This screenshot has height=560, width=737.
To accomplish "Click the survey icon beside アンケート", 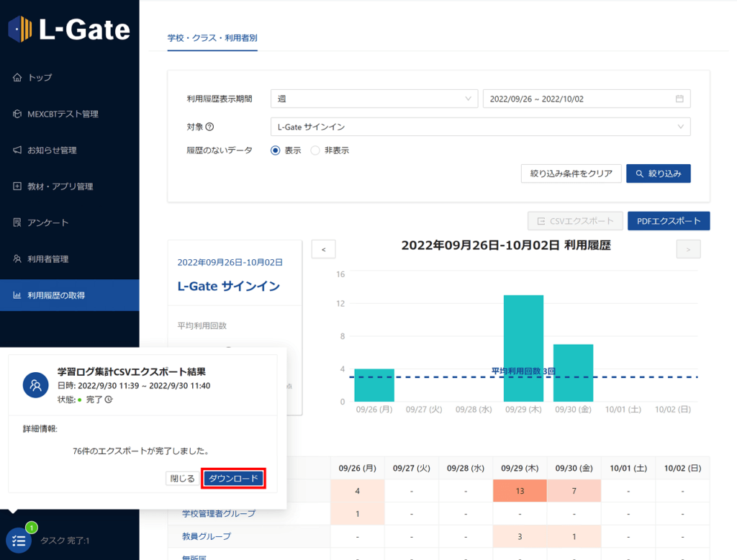I will pyautogui.click(x=17, y=222).
